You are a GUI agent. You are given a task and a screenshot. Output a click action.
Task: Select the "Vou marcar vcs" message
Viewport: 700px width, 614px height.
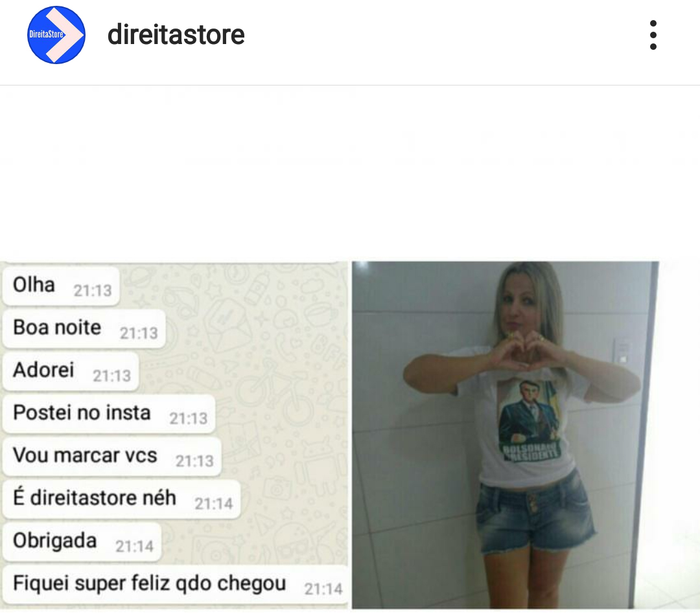pyautogui.click(x=112, y=457)
